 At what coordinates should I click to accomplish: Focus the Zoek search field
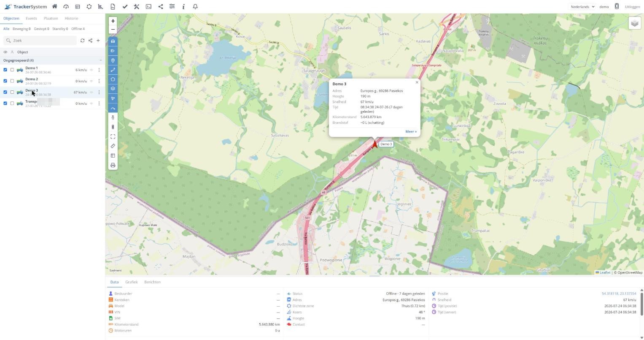coord(40,41)
